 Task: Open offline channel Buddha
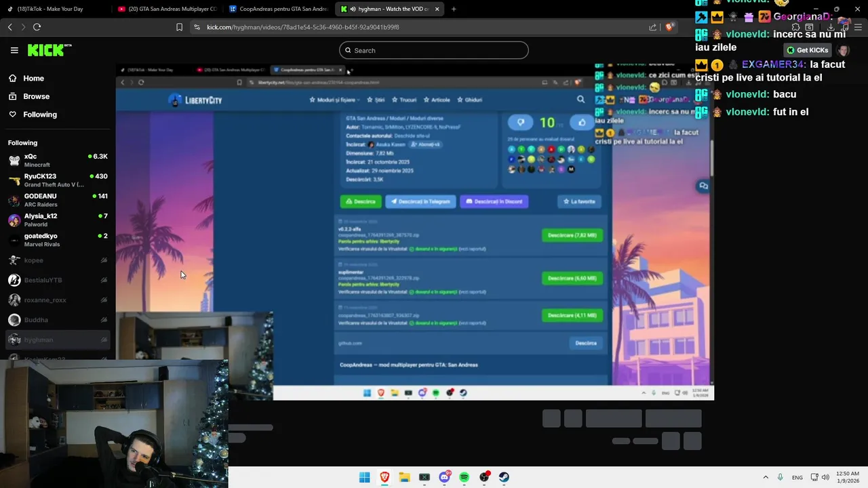58,320
